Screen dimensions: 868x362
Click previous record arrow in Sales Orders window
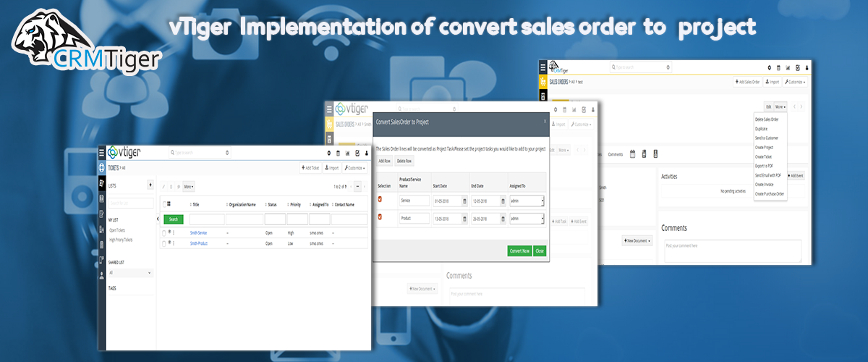point(794,106)
